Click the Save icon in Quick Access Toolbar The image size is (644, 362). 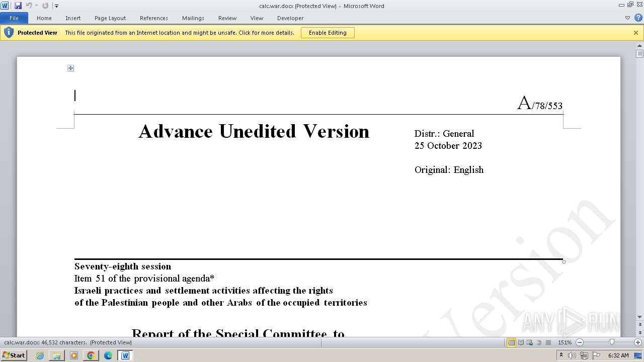[x=18, y=6]
